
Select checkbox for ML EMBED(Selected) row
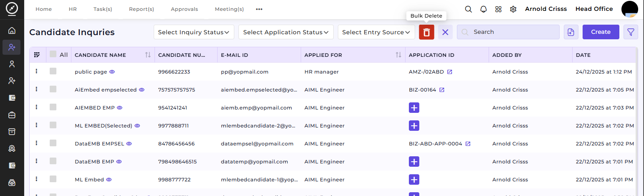coord(53,125)
